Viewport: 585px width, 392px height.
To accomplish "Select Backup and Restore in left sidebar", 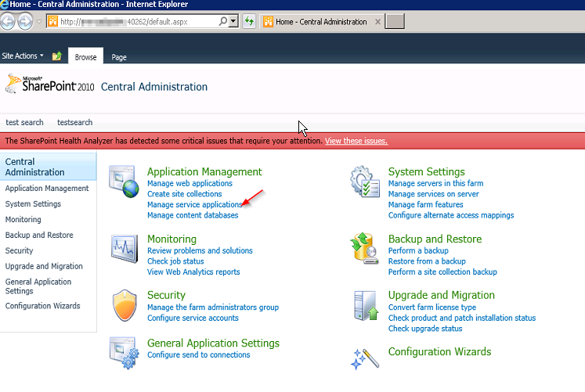I will tap(39, 236).
